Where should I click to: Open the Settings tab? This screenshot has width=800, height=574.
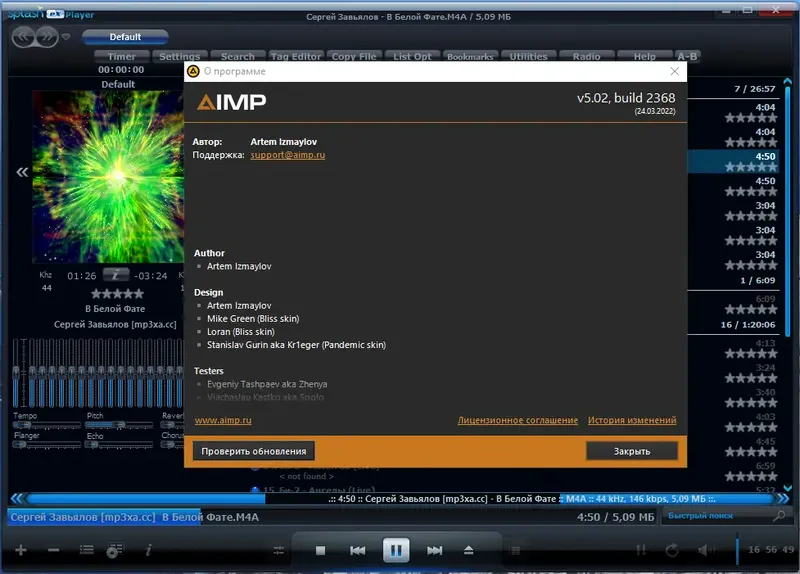point(180,56)
